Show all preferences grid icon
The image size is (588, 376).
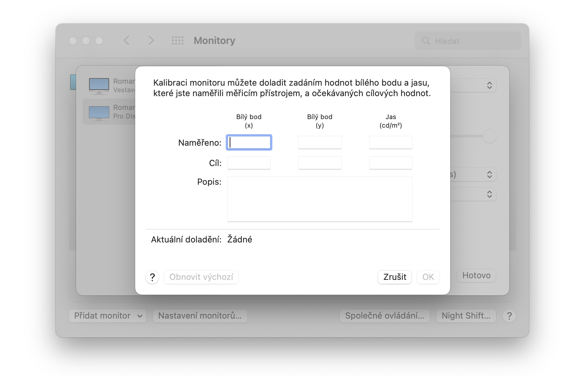click(178, 40)
